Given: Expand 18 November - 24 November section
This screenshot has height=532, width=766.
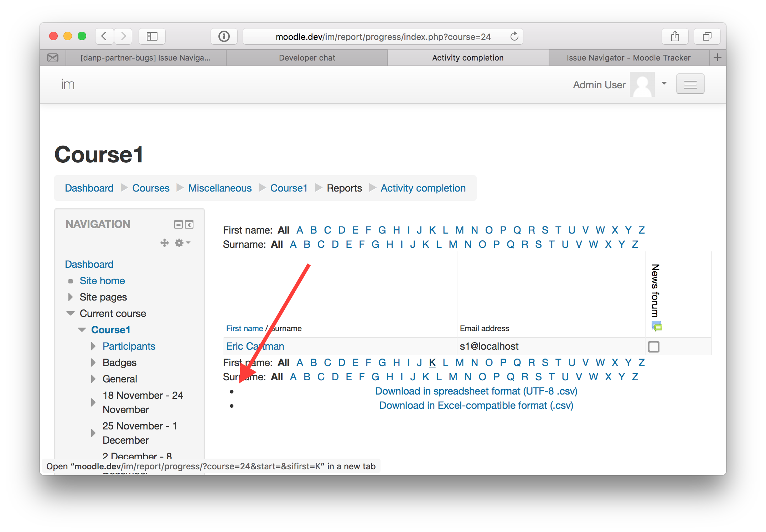Looking at the screenshot, I should click(x=93, y=402).
